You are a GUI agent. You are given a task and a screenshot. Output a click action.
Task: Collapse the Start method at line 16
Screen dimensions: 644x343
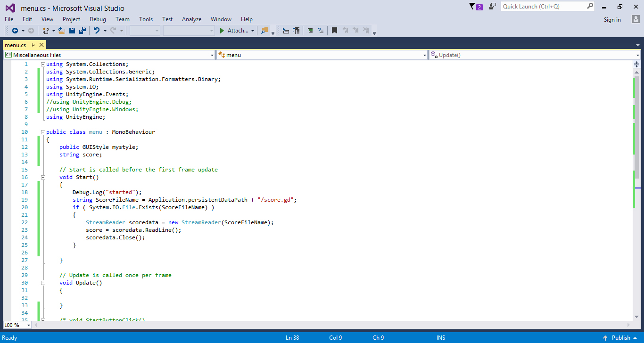(x=43, y=177)
